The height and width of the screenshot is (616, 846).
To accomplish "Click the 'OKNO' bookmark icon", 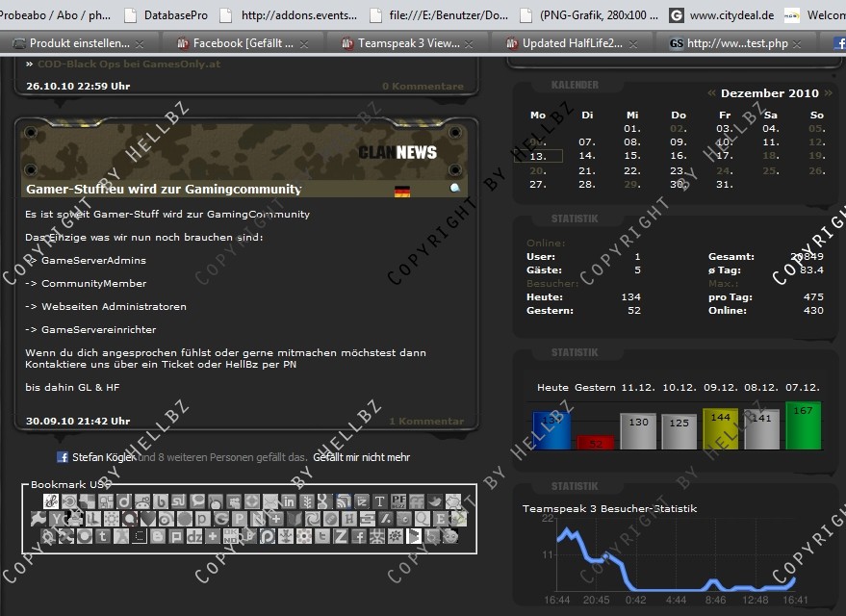I will point(231,537).
